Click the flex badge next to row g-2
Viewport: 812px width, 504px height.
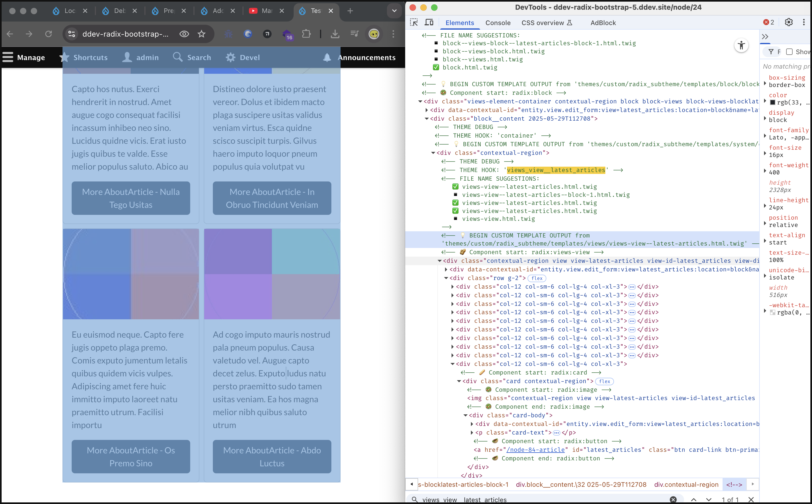click(x=537, y=278)
